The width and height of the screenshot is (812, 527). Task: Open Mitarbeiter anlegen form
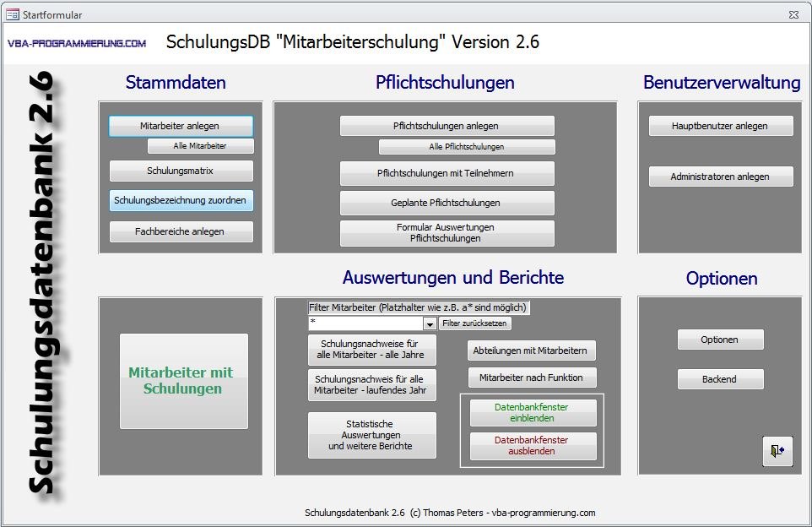click(x=181, y=126)
